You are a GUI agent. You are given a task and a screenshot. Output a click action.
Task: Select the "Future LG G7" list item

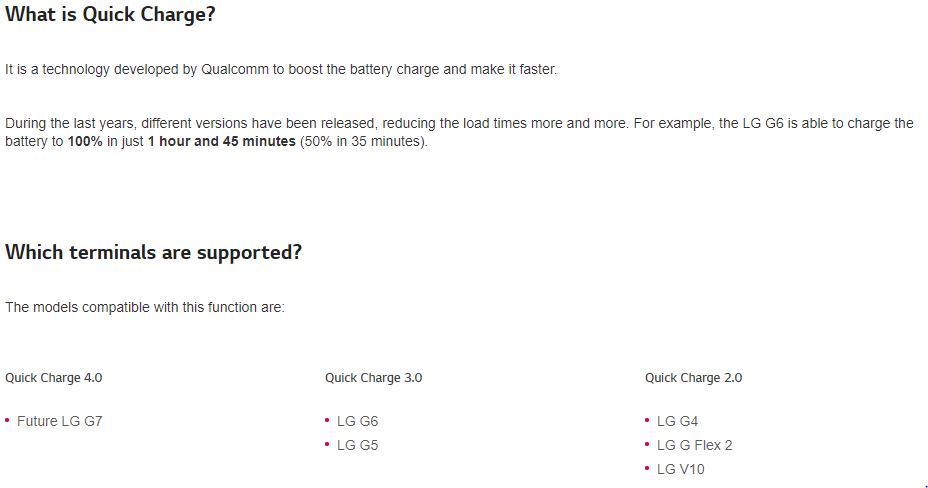coord(59,421)
